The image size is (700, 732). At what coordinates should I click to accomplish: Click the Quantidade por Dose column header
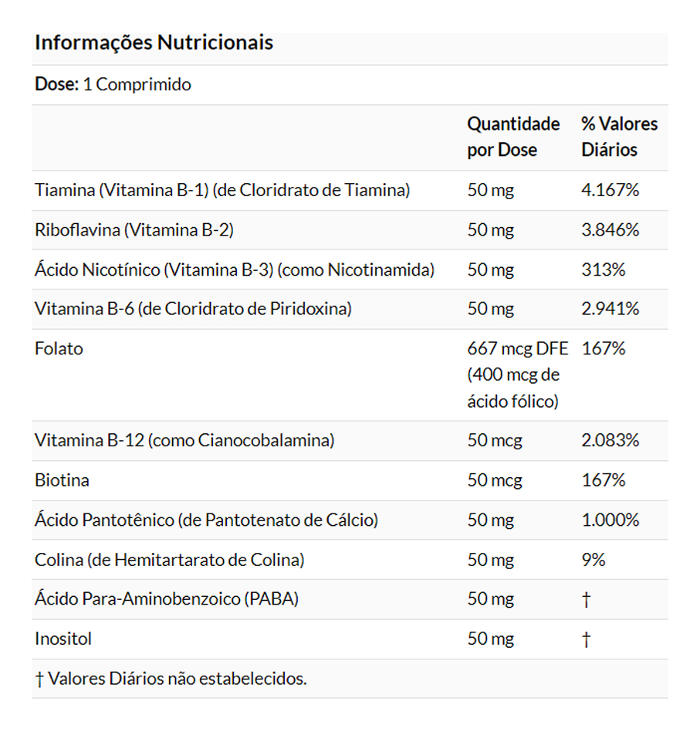pyautogui.click(x=513, y=137)
